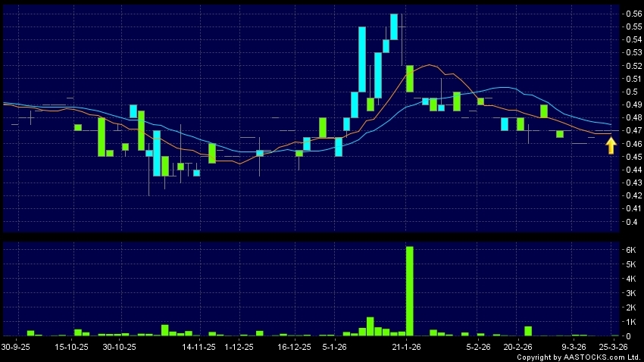644x362 pixels.
Task: Select the 30-9-25 date label
Action: [16, 347]
